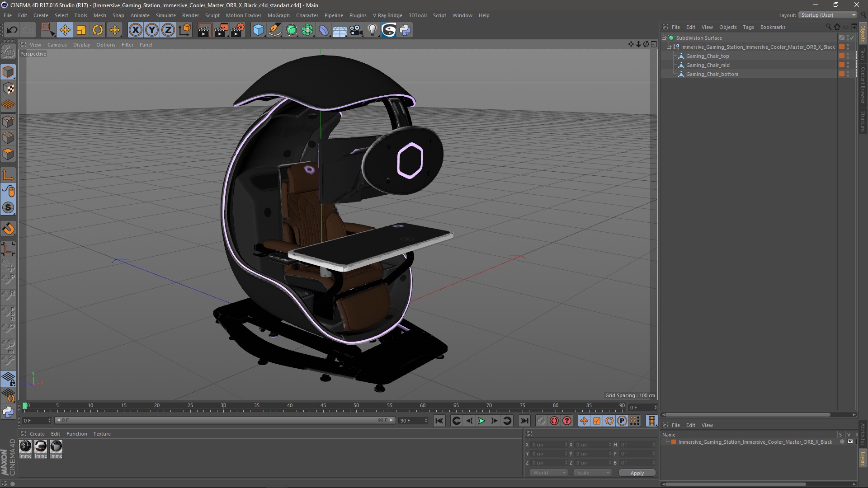Open the Render to Picture Viewer icon
Viewport: 868px width, 488px height.
[x=221, y=30]
